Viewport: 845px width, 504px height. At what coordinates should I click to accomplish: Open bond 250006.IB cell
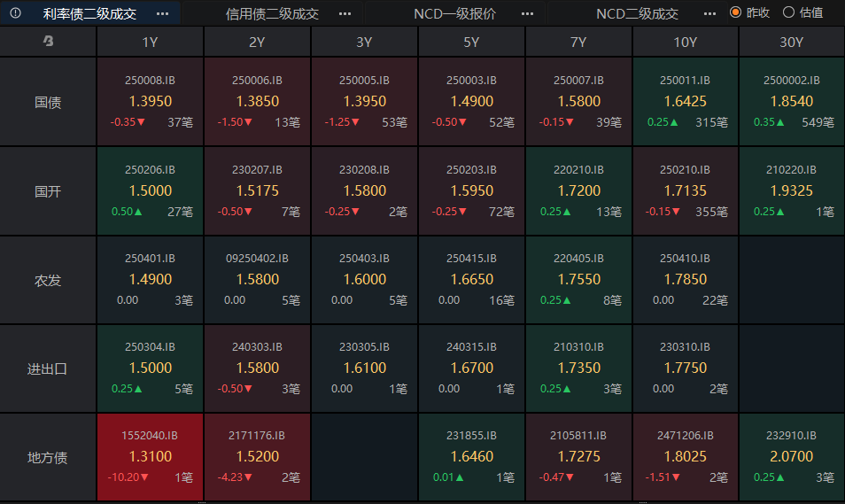coord(257,102)
